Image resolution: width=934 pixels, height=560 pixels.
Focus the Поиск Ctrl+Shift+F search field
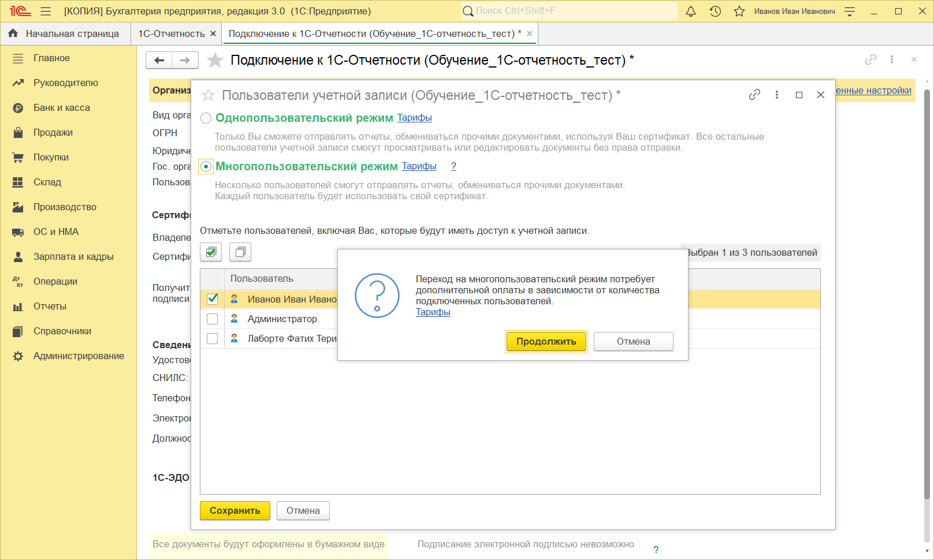pyautogui.click(x=569, y=11)
